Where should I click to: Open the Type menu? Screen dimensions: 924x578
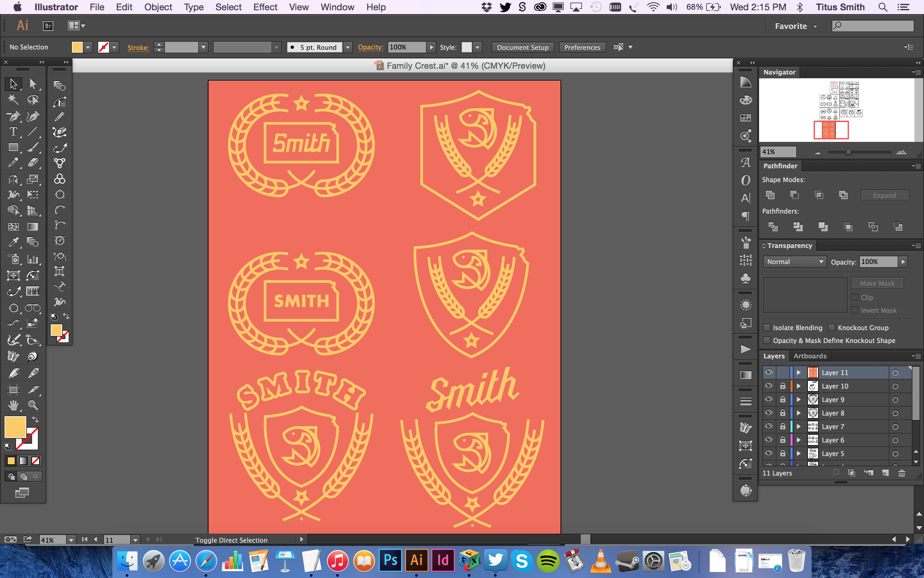tap(193, 7)
